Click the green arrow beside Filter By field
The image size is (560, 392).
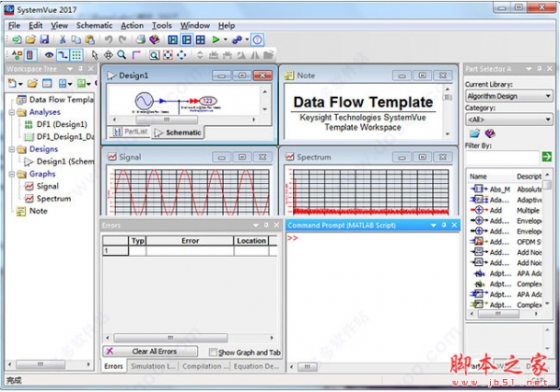tap(546, 157)
